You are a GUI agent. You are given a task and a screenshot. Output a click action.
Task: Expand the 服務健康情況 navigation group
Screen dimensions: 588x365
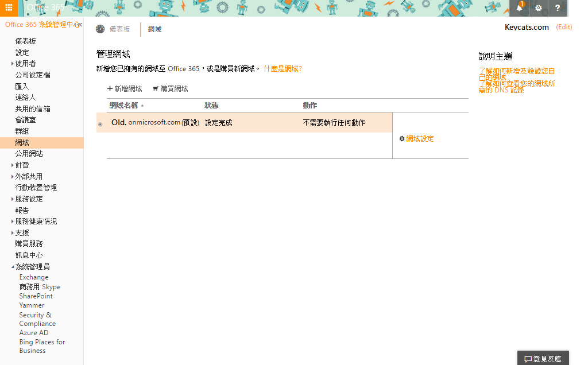point(13,222)
